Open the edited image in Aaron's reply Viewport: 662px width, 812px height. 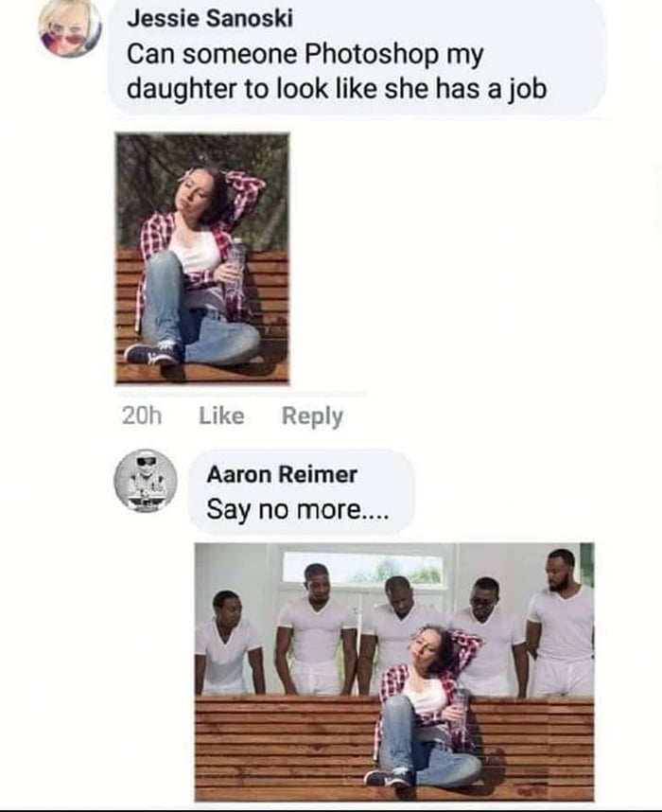click(x=394, y=672)
